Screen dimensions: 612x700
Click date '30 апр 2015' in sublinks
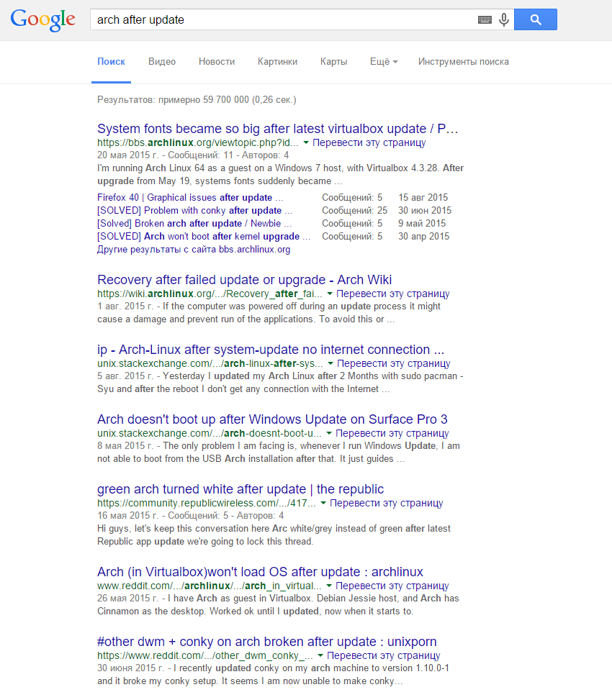point(424,236)
